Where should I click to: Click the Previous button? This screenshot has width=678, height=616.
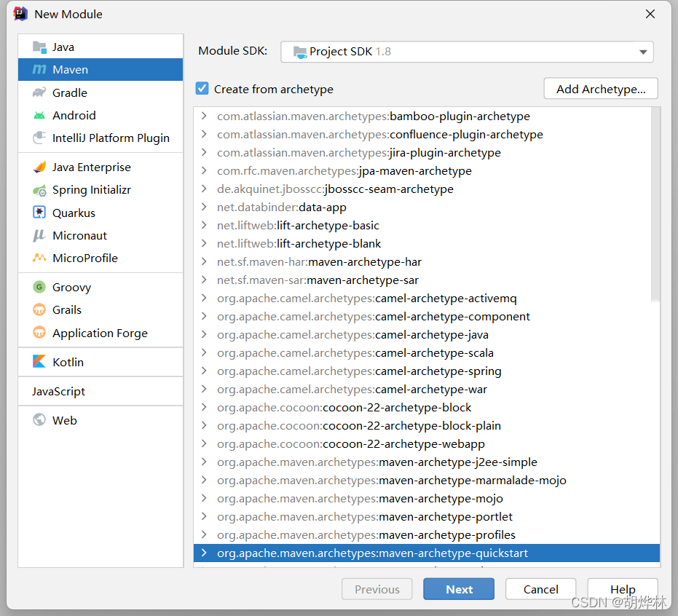point(377,589)
